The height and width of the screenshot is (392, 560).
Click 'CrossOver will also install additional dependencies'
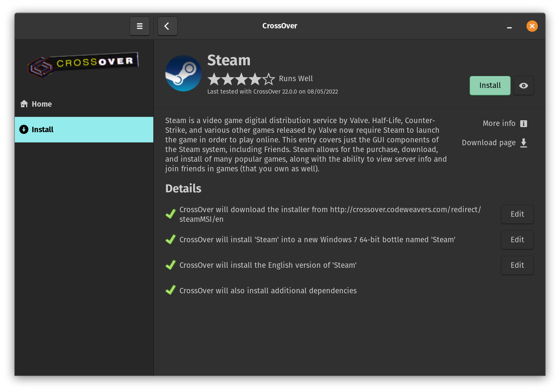(x=268, y=290)
